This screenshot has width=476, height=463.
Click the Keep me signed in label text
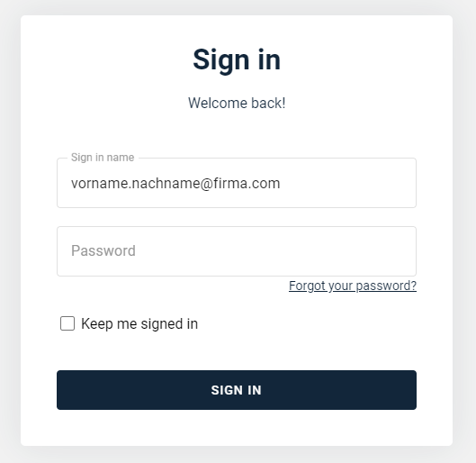coord(139,324)
